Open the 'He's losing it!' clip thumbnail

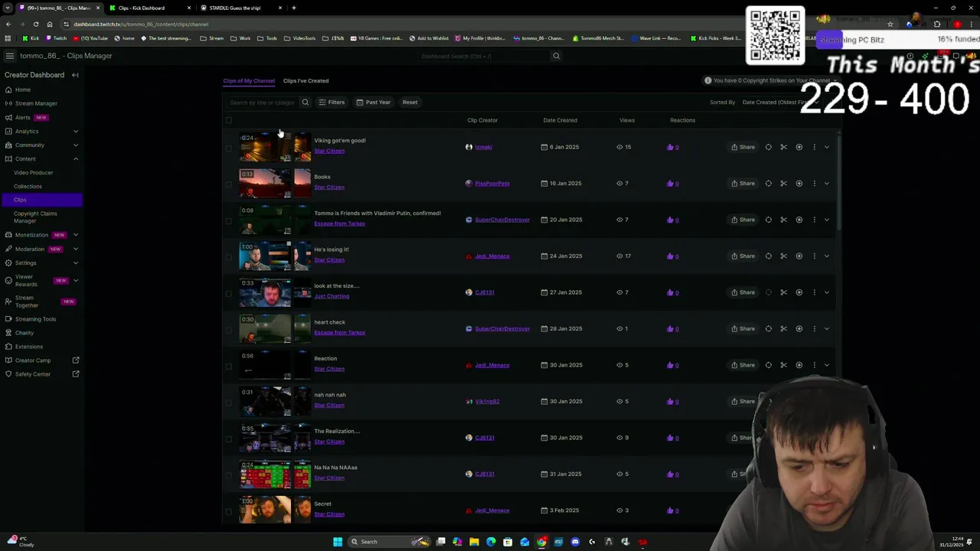point(265,256)
